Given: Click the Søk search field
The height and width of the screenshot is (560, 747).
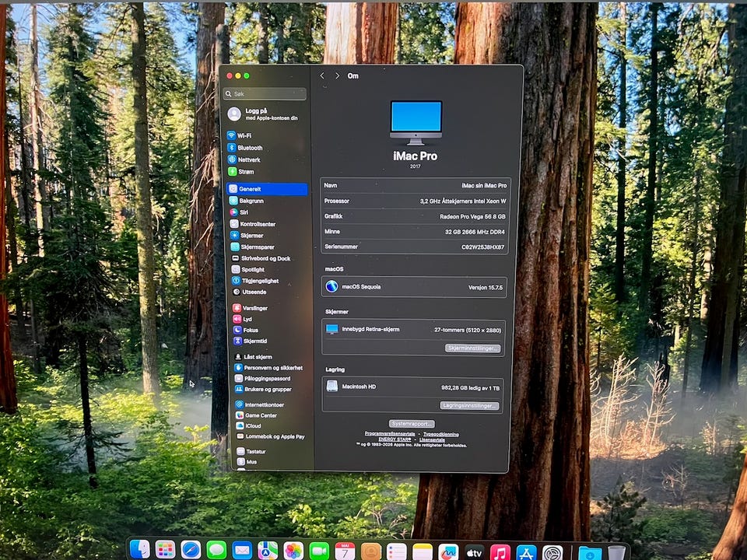Looking at the screenshot, I should (x=265, y=94).
